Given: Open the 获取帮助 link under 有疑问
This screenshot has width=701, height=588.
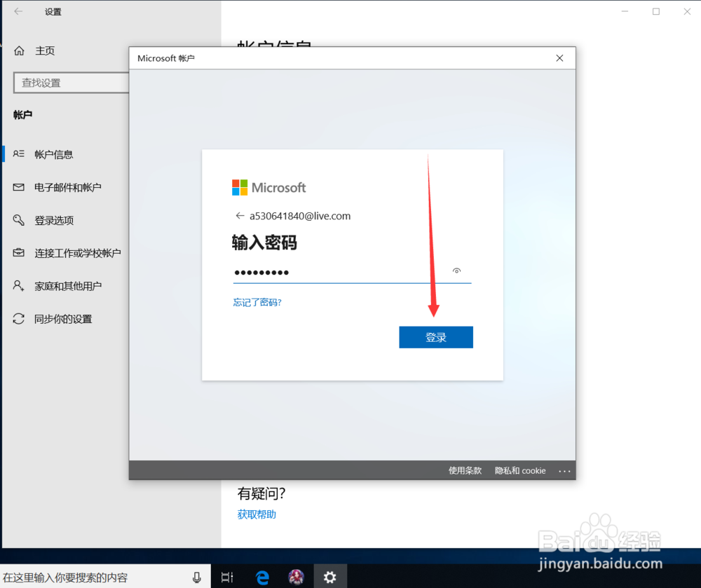Looking at the screenshot, I should click(257, 514).
